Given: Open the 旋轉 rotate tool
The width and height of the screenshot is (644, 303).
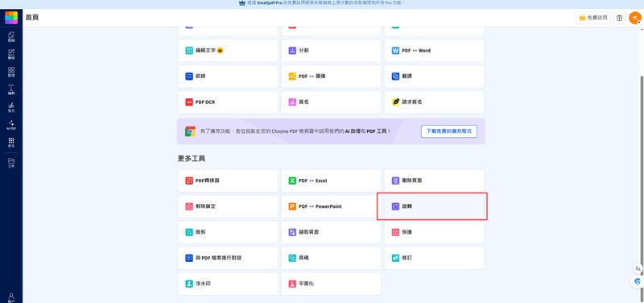Looking at the screenshot, I should coord(434,206).
